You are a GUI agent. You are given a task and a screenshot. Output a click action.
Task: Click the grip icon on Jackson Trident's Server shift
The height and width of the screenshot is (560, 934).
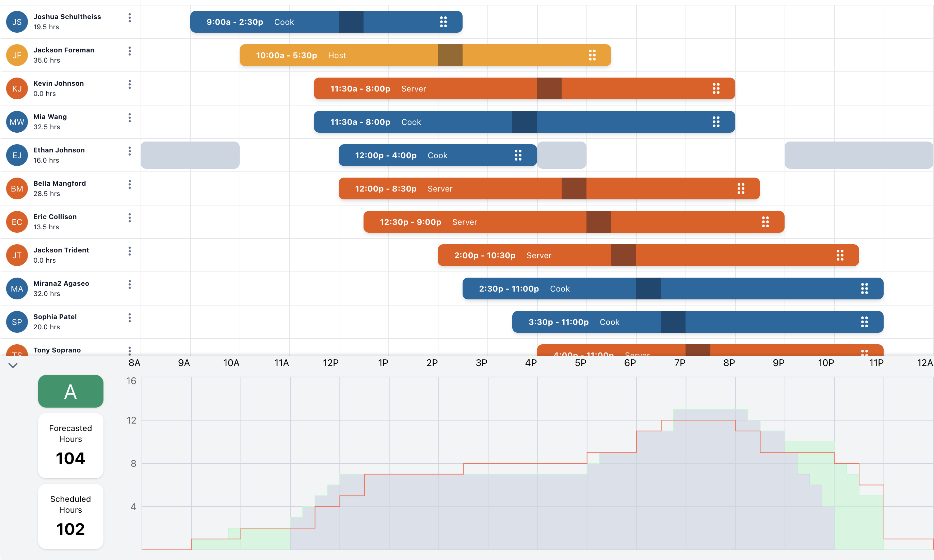click(841, 255)
